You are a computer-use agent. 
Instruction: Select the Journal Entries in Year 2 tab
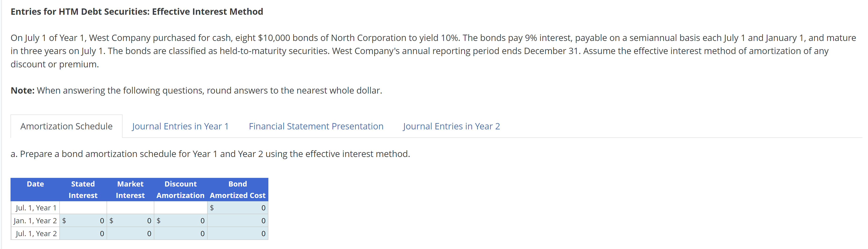tap(451, 126)
